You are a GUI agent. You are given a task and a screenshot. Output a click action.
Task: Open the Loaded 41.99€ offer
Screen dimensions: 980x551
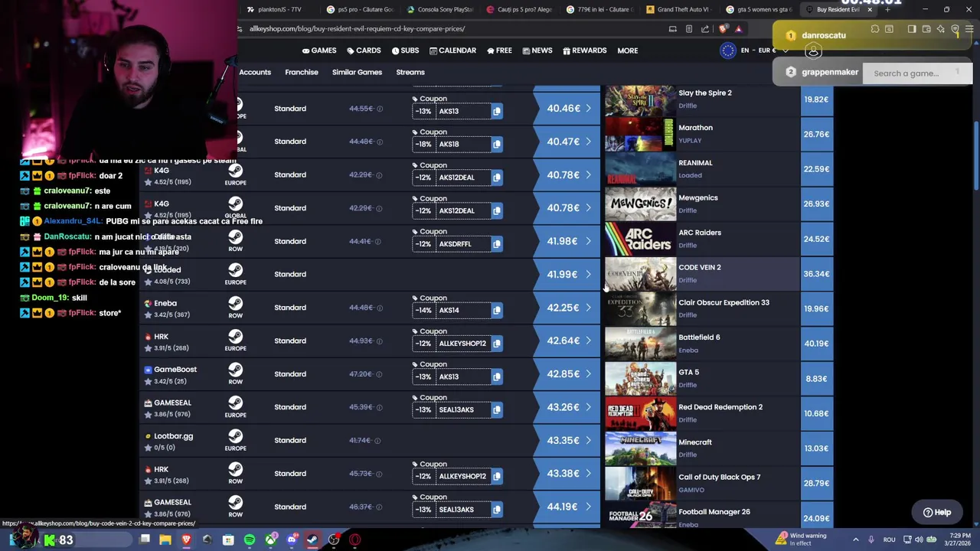[567, 274]
